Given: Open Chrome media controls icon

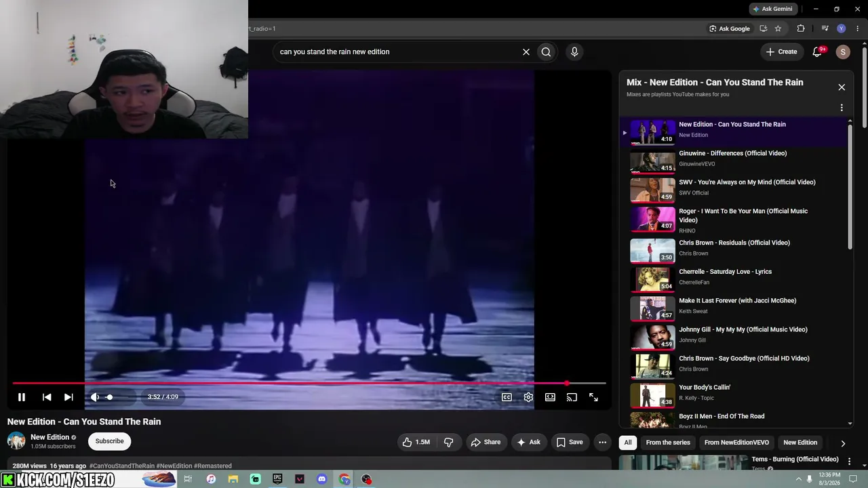Looking at the screenshot, I should (825, 28).
